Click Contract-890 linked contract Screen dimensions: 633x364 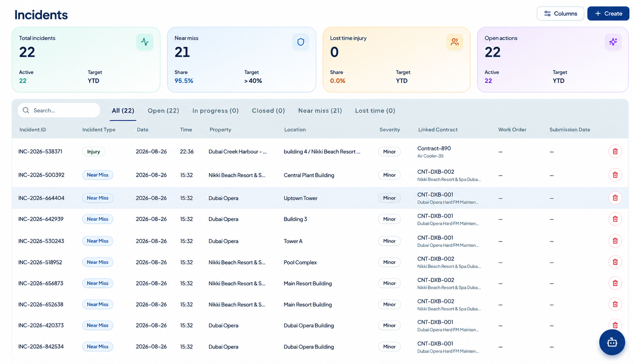(434, 149)
